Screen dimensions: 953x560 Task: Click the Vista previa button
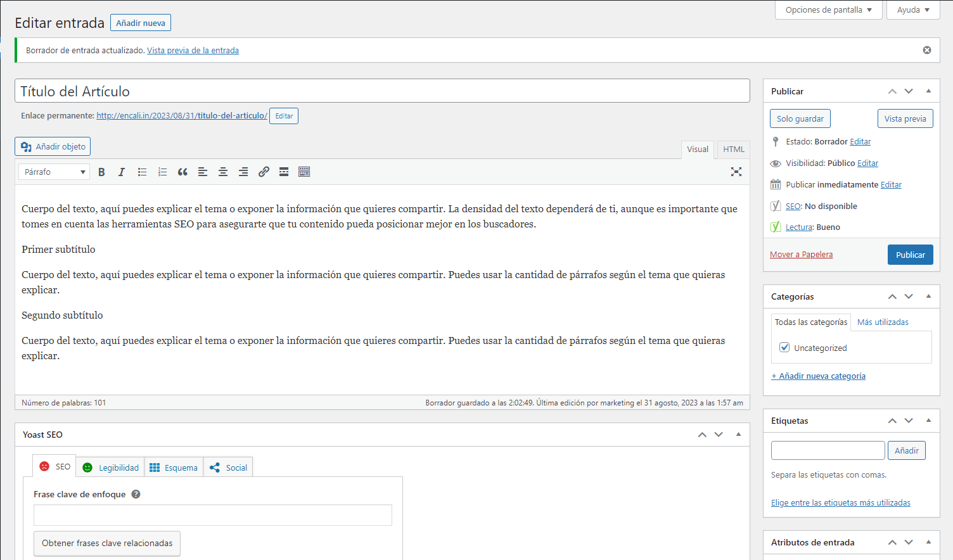[x=905, y=118]
